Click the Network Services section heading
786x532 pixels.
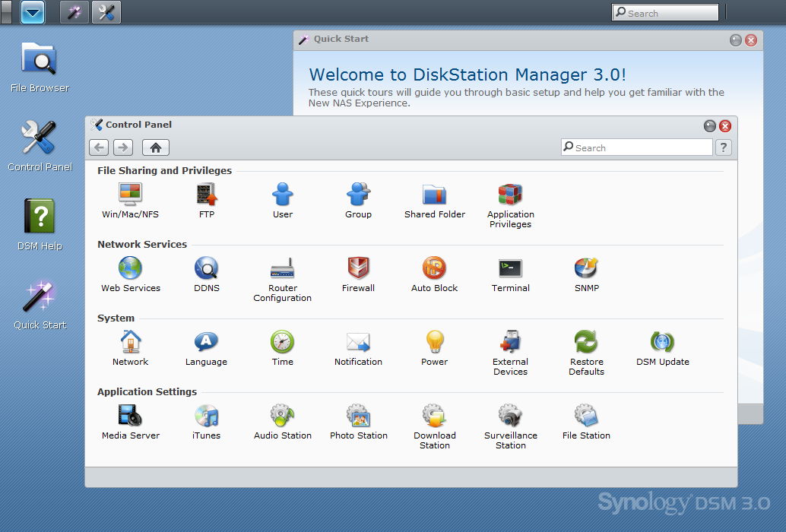tap(142, 244)
